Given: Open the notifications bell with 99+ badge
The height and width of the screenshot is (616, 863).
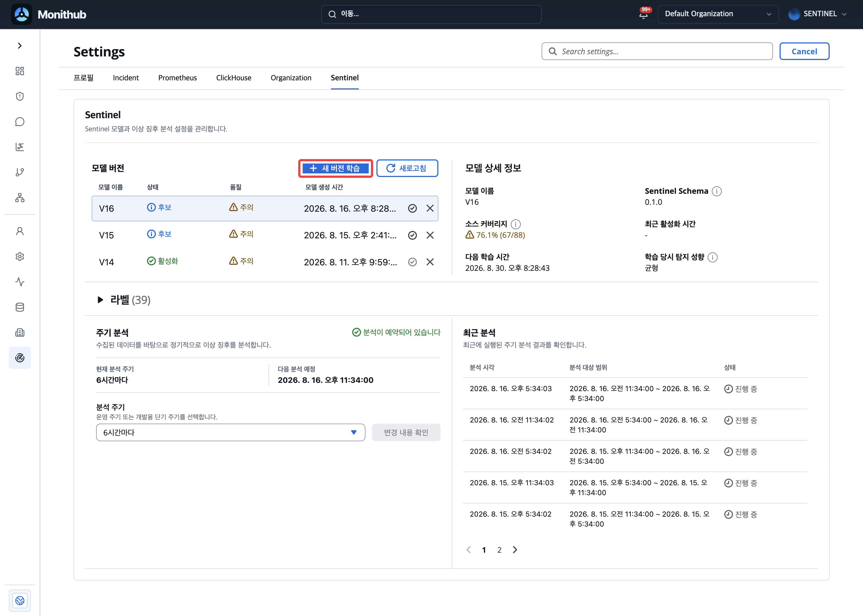Looking at the screenshot, I should (x=644, y=14).
